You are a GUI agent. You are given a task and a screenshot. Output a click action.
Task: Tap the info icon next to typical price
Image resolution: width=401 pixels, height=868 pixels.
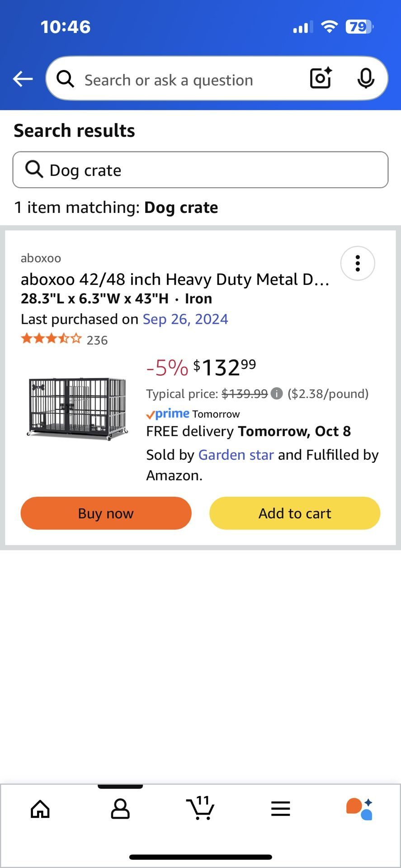tap(277, 394)
